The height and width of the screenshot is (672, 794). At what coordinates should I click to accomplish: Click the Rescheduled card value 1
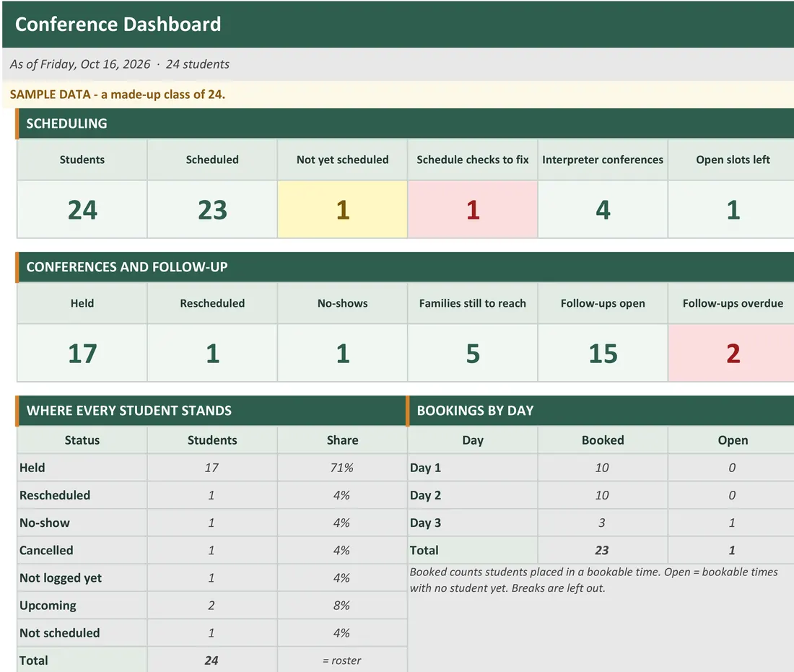[x=212, y=353]
